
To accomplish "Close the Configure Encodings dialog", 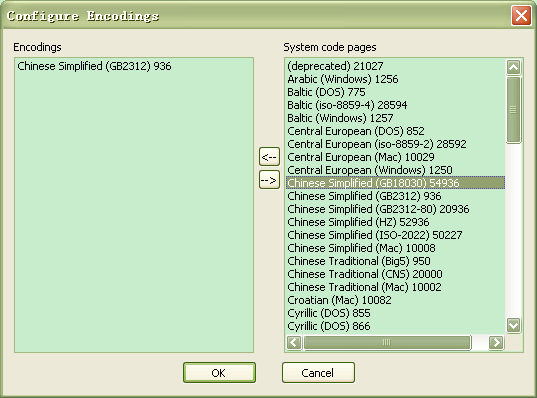I will [521, 16].
